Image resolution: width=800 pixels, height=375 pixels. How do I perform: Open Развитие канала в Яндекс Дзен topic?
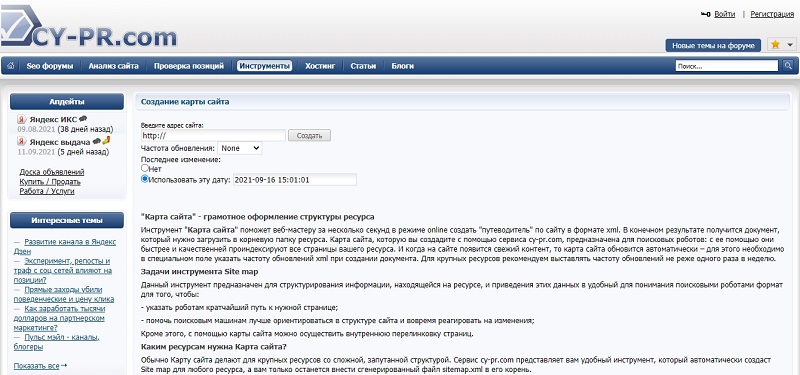point(65,246)
